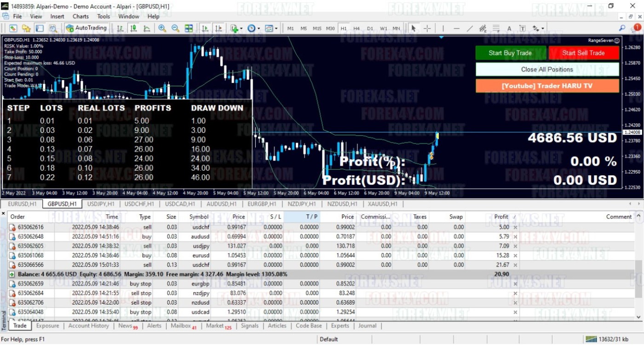Open the [Youtube] Trader HARU TV button

(547, 86)
